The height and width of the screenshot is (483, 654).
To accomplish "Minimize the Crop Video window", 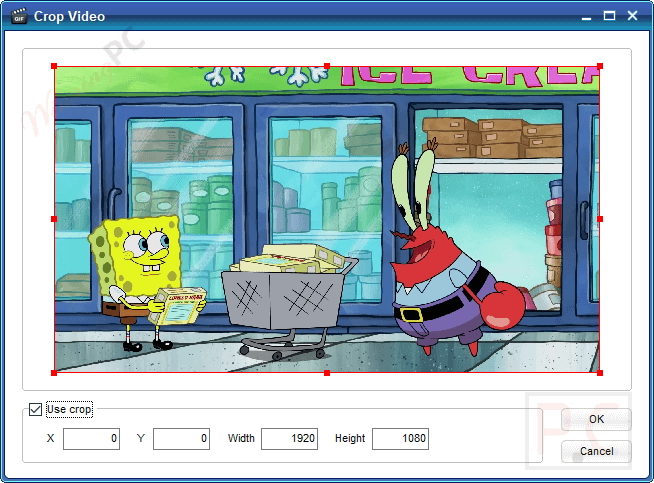I will coord(586,17).
